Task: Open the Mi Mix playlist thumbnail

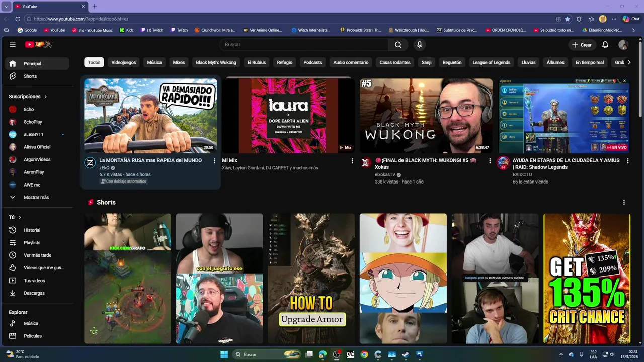Action: [x=288, y=116]
